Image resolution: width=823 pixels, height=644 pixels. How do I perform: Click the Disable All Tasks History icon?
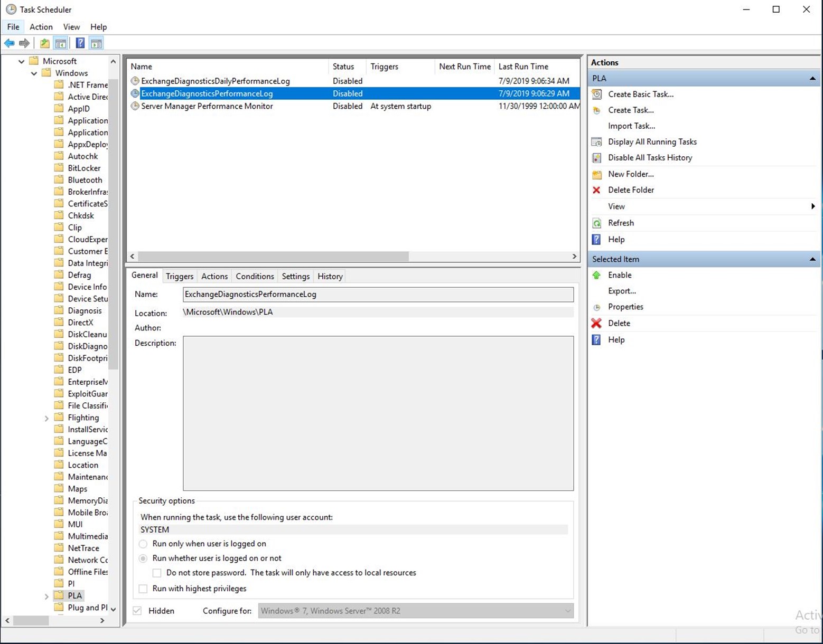click(597, 157)
